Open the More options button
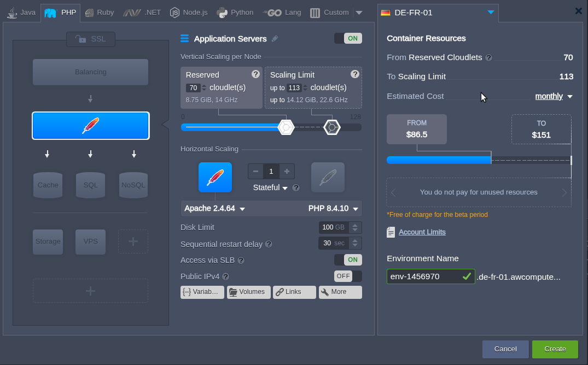 (x=340, y=292)
